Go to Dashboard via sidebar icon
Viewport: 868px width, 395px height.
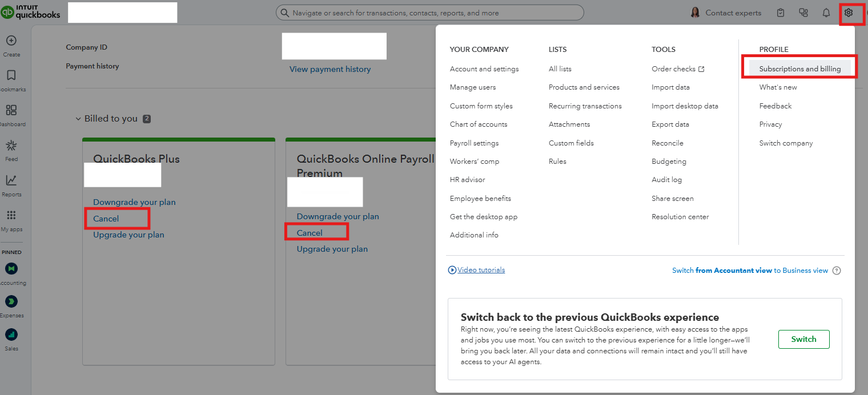tap(11, 111)
